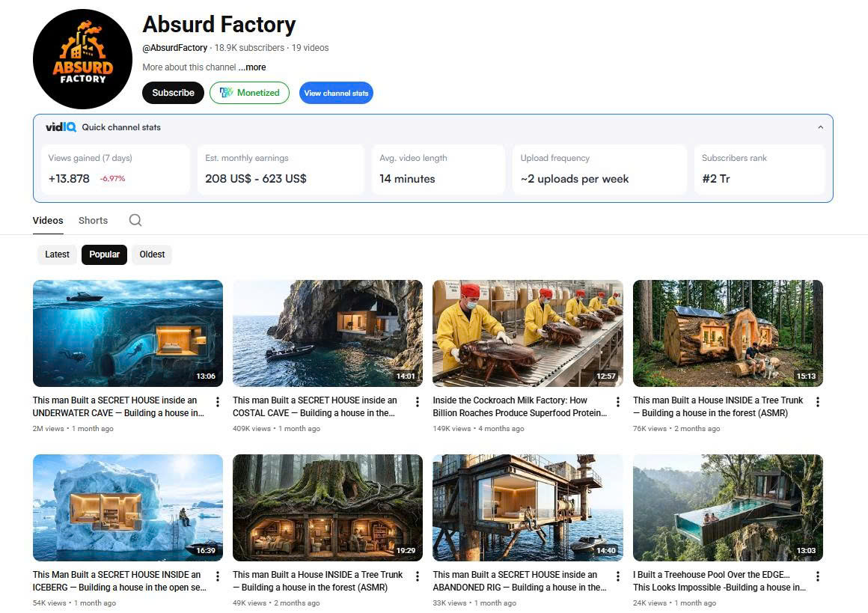The width and height of the screenshot is (868, 613).
Task: Expand channel description with ...more
Action: 252,67
